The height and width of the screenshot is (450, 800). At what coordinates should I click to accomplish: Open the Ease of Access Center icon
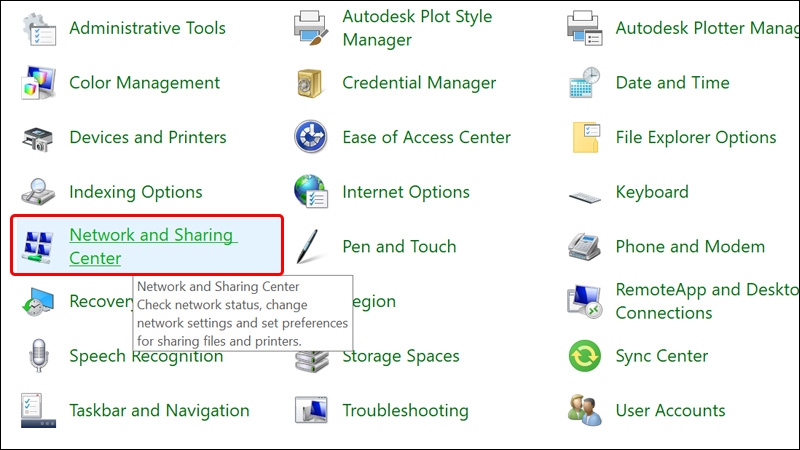[x=311, y=137]
